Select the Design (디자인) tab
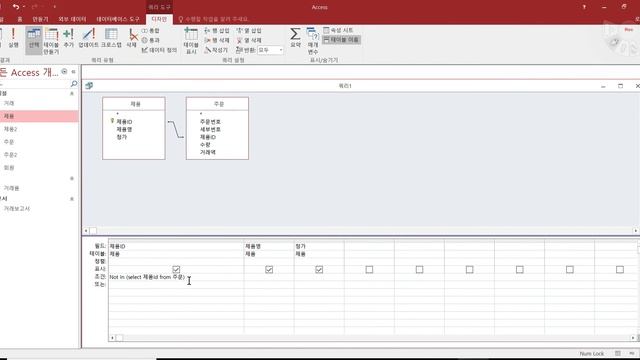The height and width of the screenshot is (360, 640). click(x=159, y=19)
